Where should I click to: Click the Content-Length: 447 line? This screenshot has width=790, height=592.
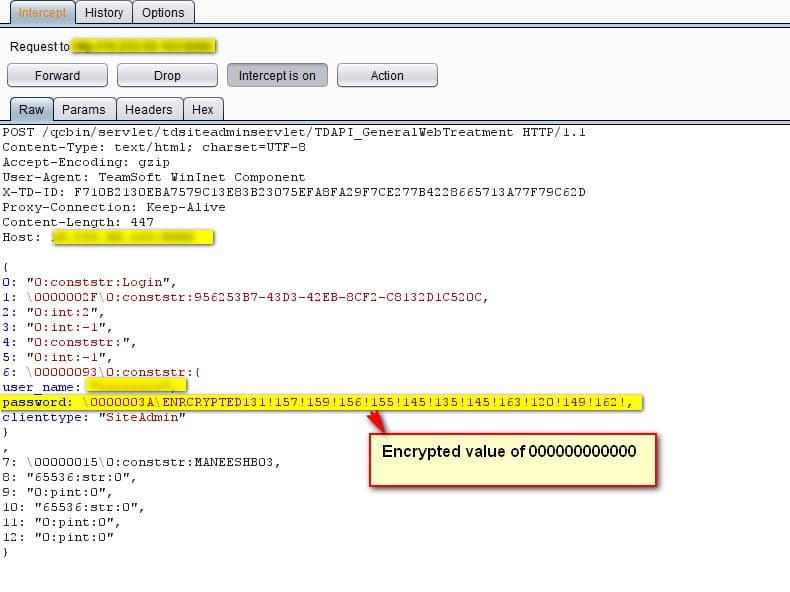78,222
